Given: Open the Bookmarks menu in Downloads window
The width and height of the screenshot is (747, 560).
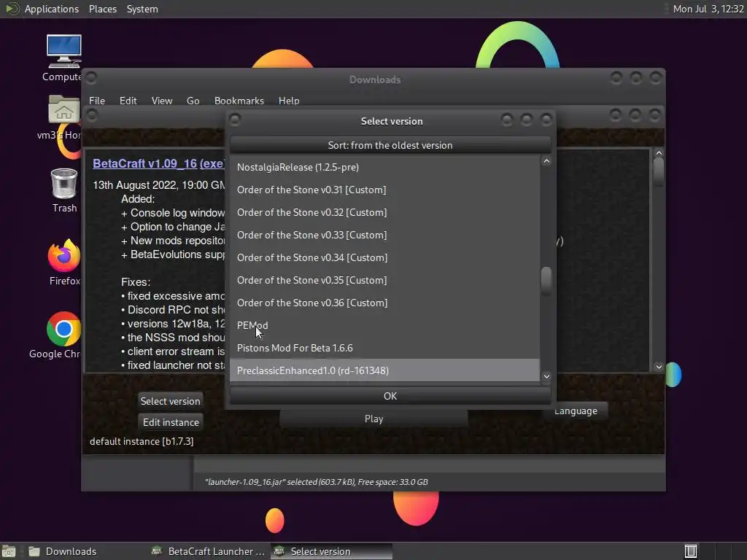Looking at the screenshot, I should (x=239, y=101).
